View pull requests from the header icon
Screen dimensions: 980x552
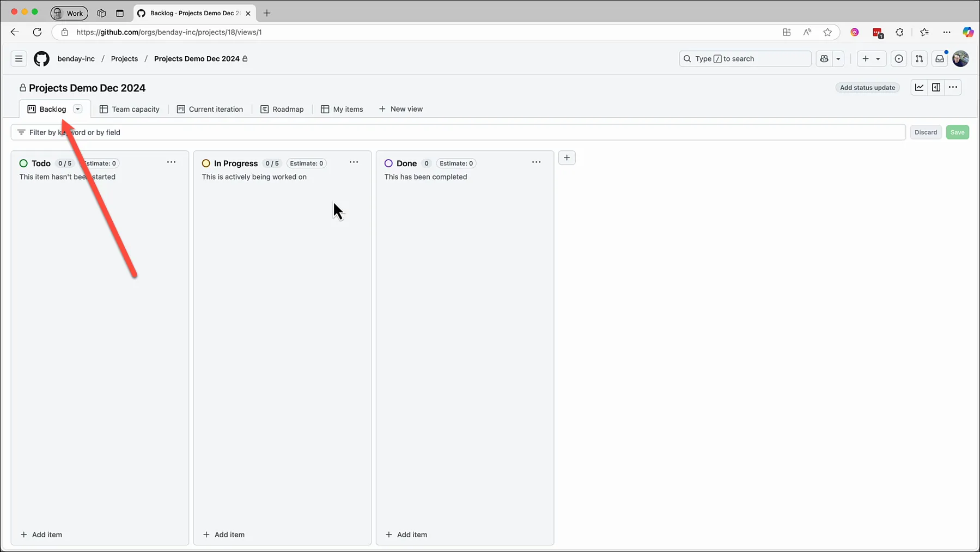(x=919, y=59)
